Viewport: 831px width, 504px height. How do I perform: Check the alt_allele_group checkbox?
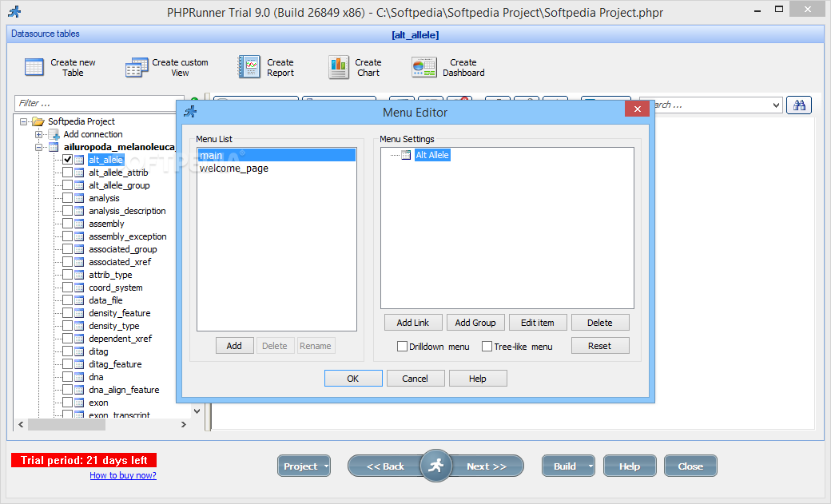67,185
